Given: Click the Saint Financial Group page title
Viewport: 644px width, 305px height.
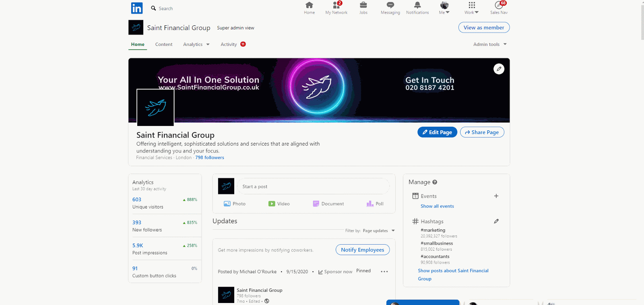Looking at the screenshot, I should (x=175, y=135).
